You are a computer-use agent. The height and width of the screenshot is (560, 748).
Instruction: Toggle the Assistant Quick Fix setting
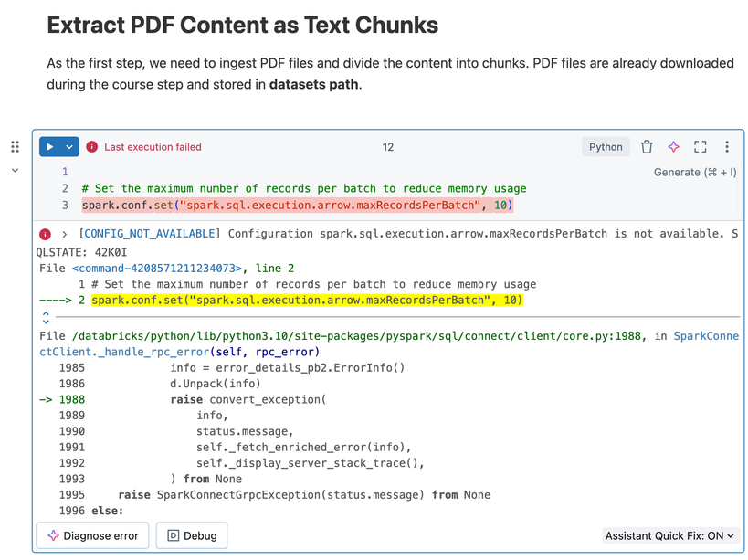tap(669, 536)
